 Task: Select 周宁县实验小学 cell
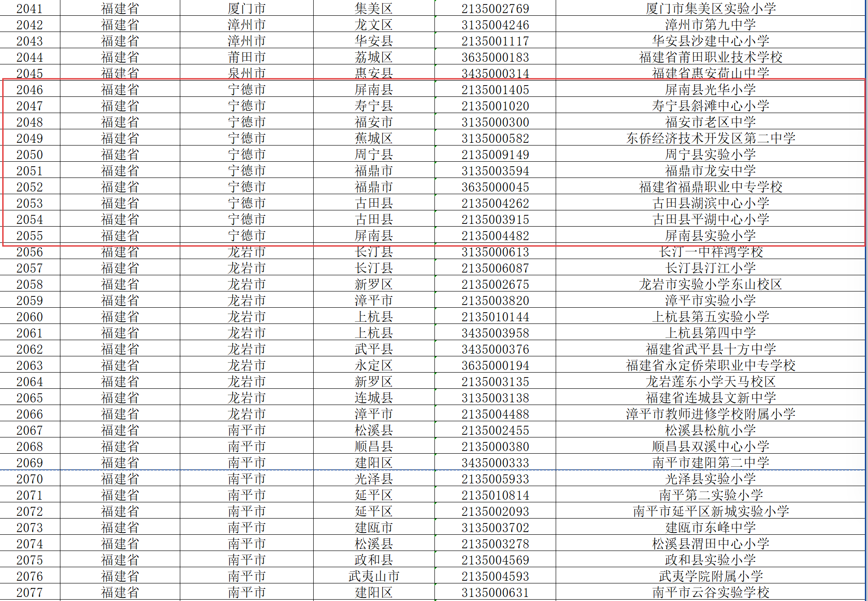click(710, 155)
